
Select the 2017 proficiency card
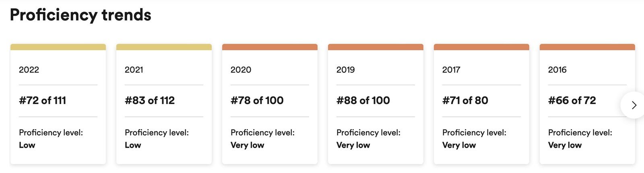481,104
